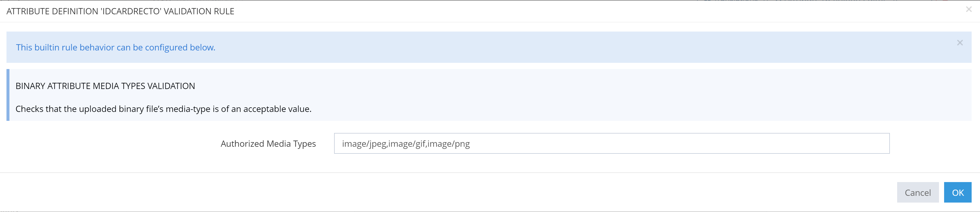The width and height of the screenshot is (980, 212).
Task: Close the validation rule dialog
Action: click(969, 9)
